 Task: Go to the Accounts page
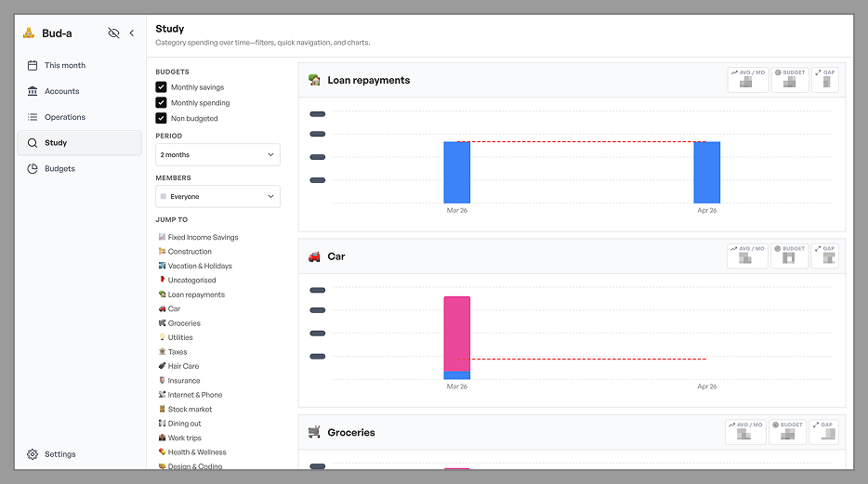pos(61,91)
